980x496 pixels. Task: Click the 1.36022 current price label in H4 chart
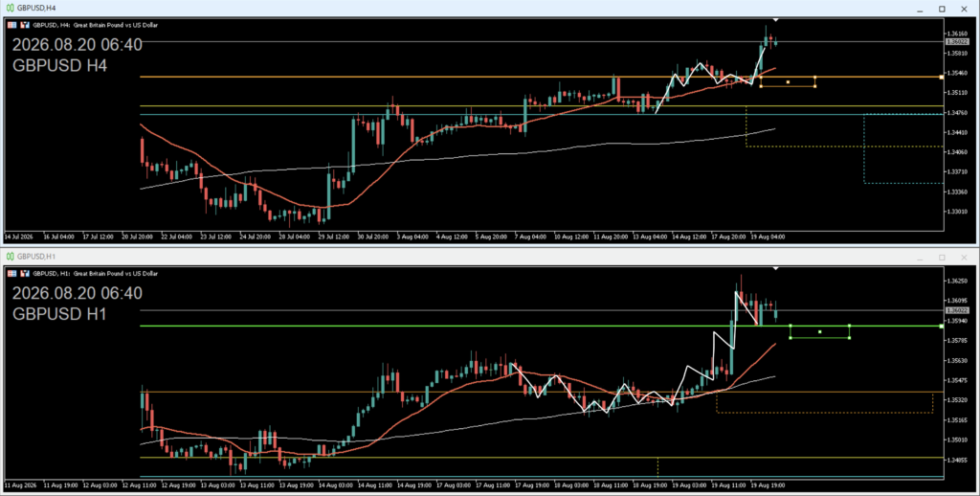957,42
